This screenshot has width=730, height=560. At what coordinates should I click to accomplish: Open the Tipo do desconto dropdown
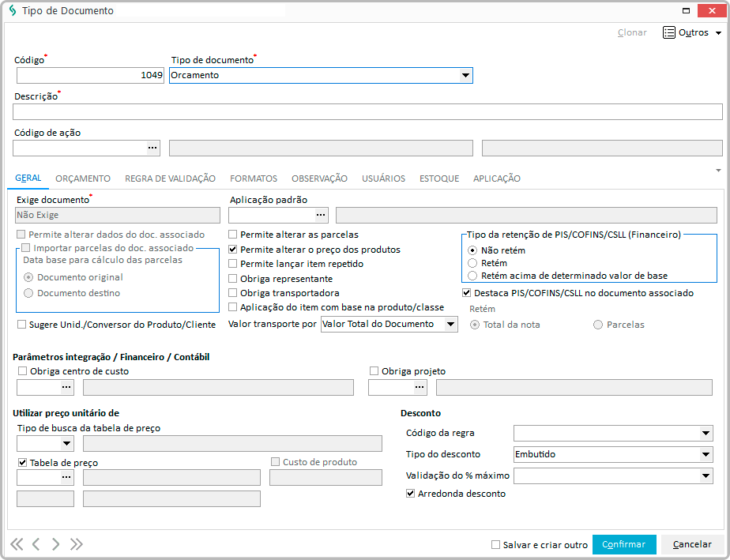(x=706, y=454)
